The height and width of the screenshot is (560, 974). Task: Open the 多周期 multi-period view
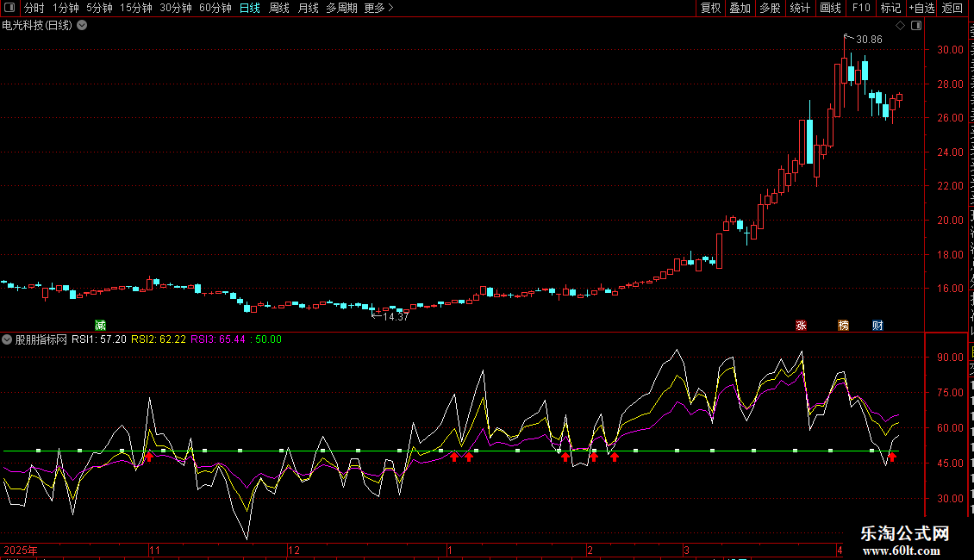[x=341, y=8]
